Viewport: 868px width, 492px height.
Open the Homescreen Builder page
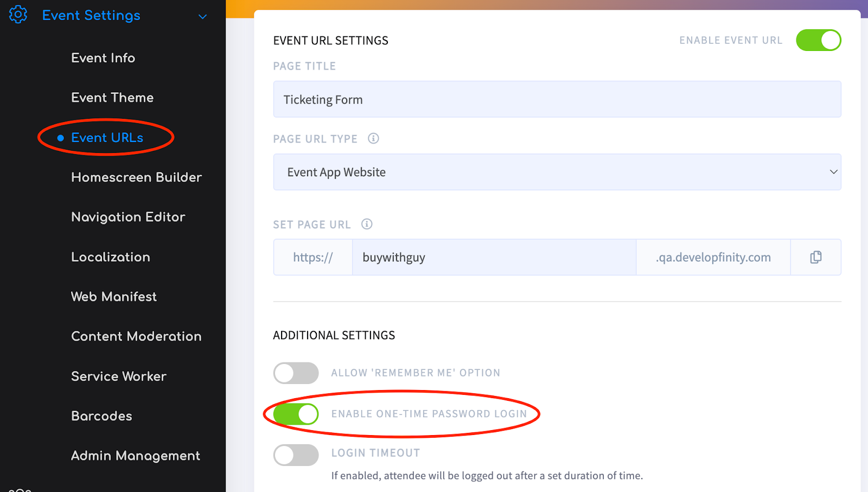click(136, 177)
